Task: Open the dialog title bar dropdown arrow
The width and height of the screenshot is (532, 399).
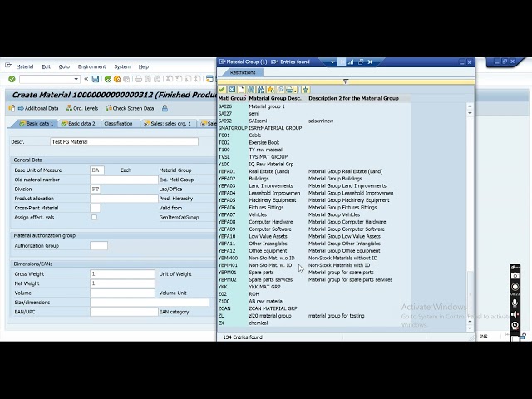Action: [332, 62]
